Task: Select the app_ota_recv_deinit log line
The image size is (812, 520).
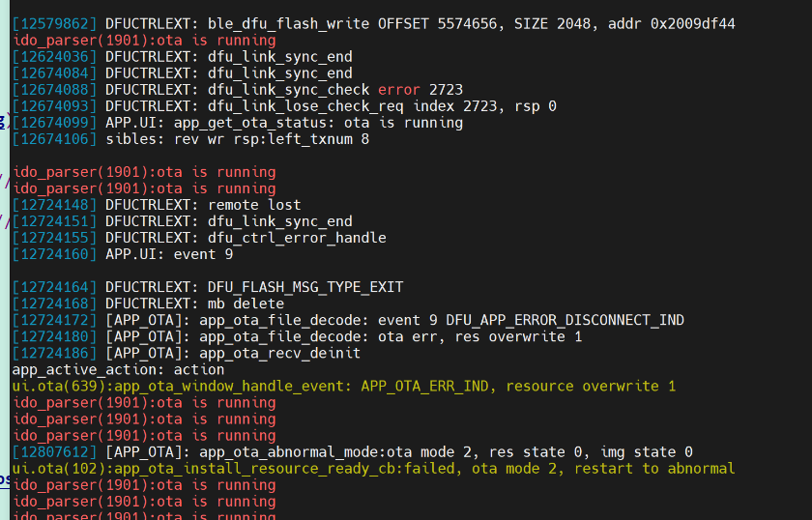Action: (187, 354)
